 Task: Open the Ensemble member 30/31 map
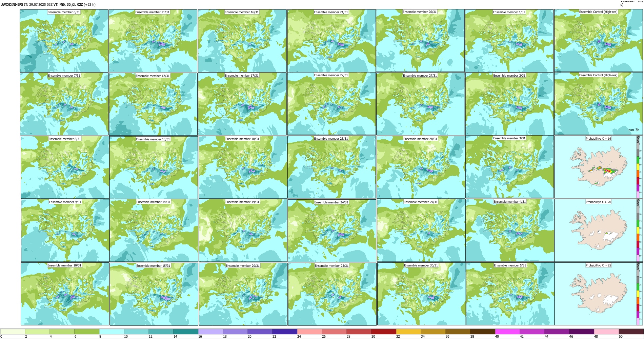421,294
